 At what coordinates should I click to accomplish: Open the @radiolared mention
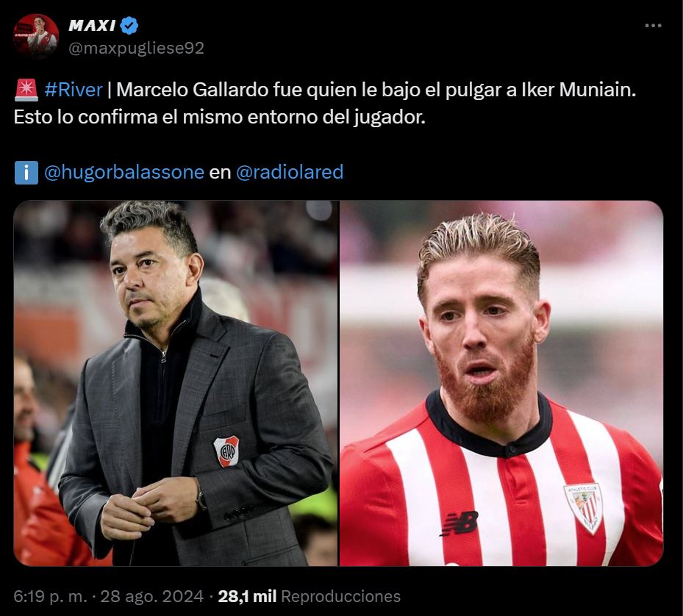(x=290, y=172)
